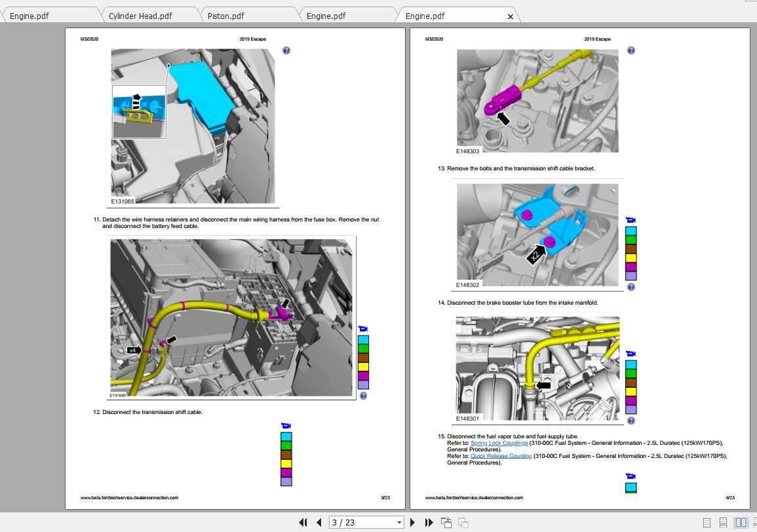Click the grayed-out next view icon

pyautogui.click(x=463, y=522)
